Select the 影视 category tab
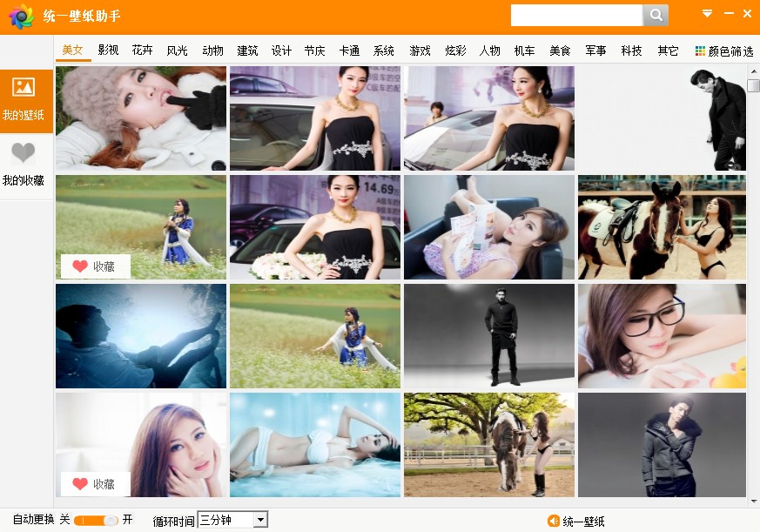 (x=108, y=51)
